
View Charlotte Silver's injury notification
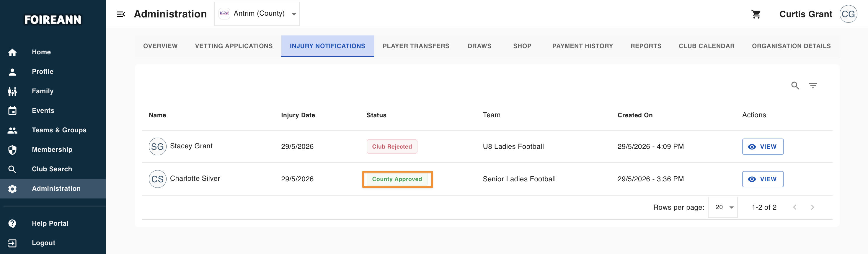(x=763, y=179)
